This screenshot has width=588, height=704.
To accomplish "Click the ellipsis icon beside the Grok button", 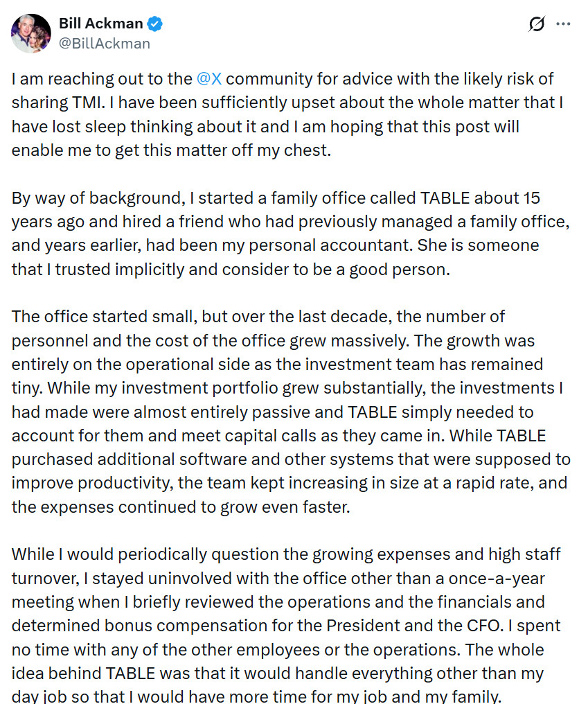I will 564,23.
